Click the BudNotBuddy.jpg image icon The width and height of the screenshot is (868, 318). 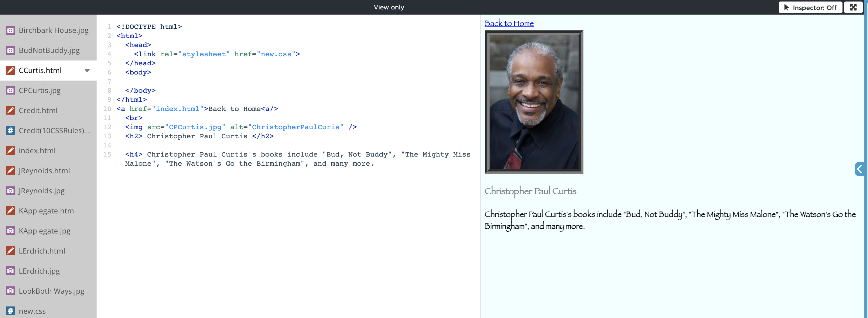[x=10, y=50]
